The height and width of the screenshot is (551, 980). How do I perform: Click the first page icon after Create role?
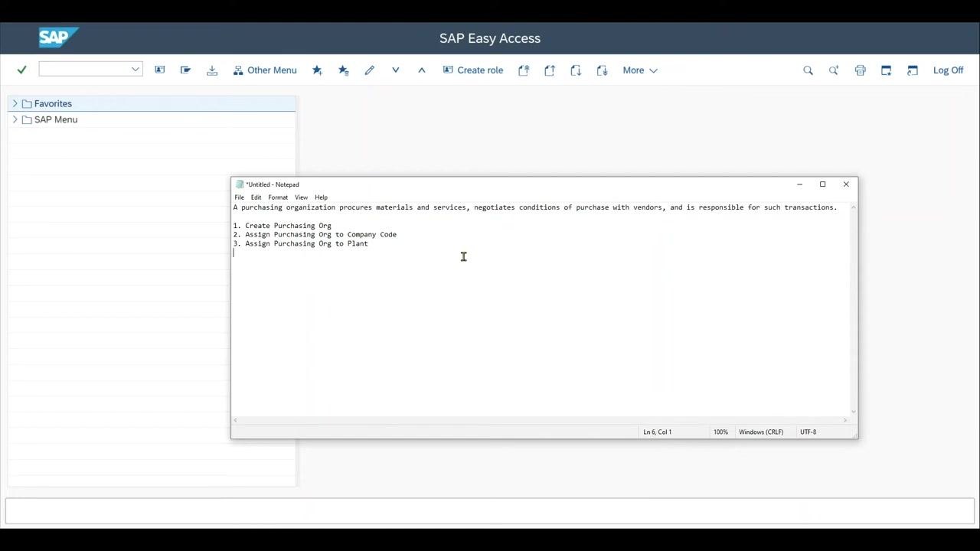click(524, 70)
